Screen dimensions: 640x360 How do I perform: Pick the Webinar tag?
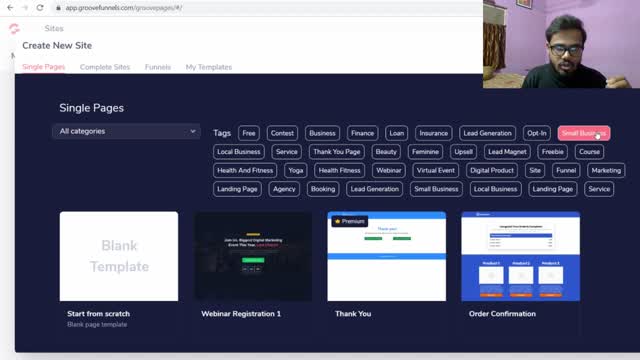[x=389, y=170]
